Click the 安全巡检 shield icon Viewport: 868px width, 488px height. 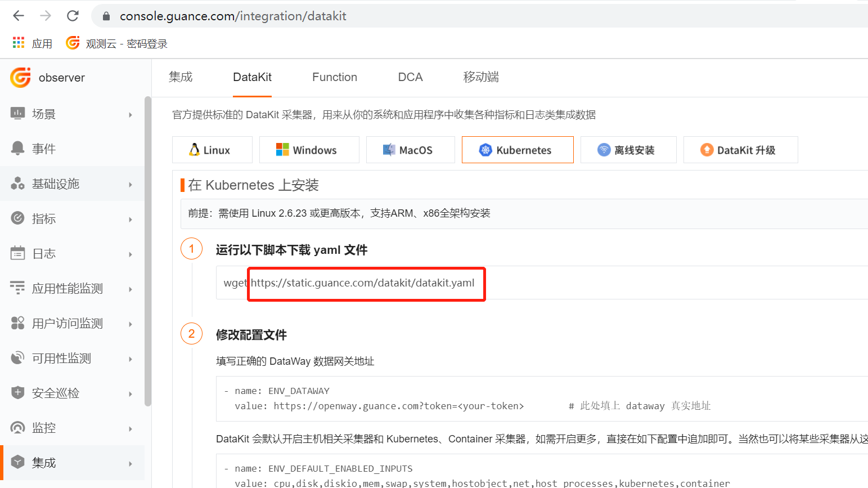pos(18,393)
